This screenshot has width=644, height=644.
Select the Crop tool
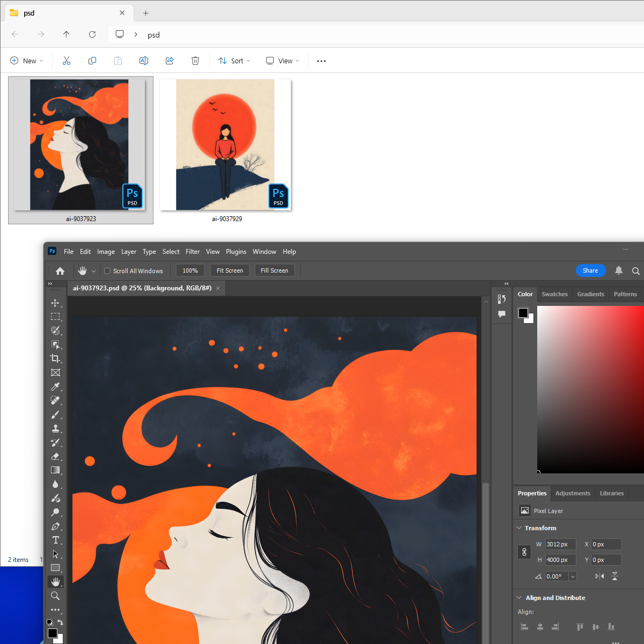55,358
